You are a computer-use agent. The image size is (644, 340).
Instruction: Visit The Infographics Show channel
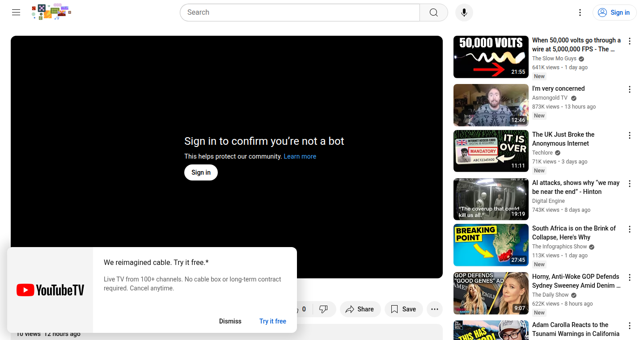click(559, 247)
